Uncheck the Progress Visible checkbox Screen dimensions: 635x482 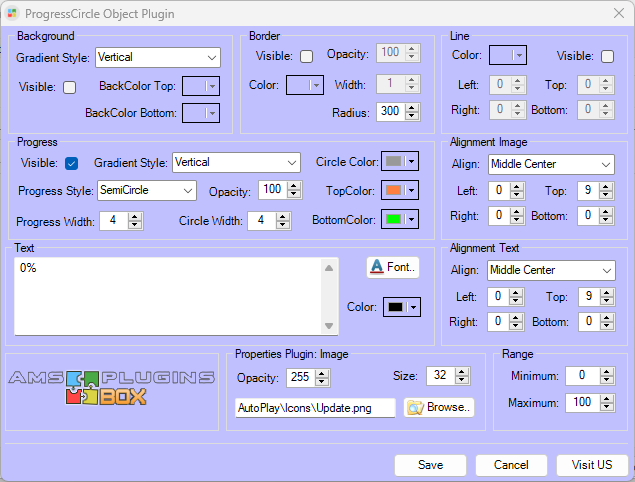pyautogui.click(x=71, y=163)
